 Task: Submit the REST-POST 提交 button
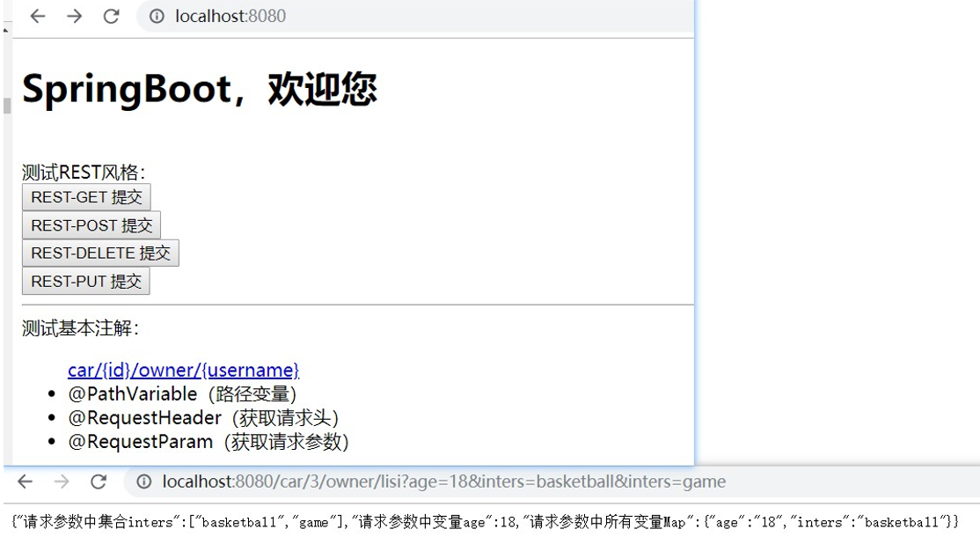(91, 225)
